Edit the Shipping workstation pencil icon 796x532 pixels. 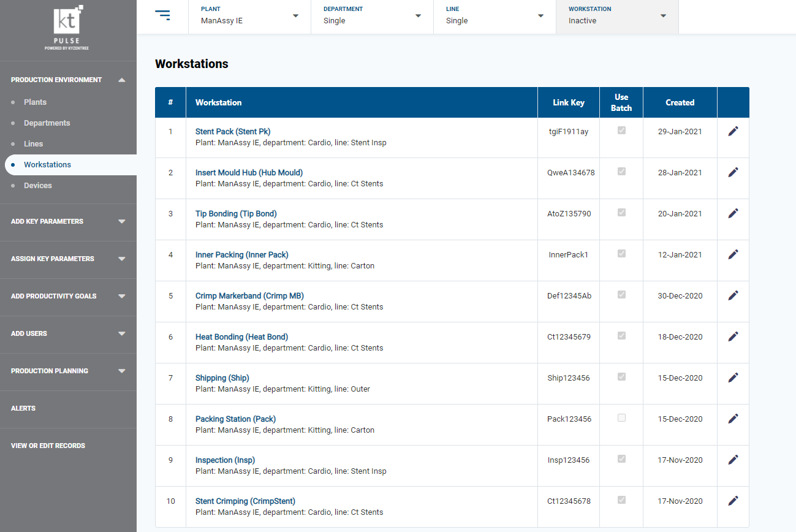pos(733,378)
